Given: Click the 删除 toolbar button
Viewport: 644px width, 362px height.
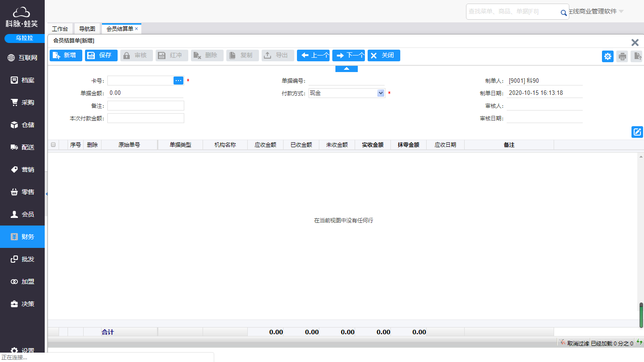Looking at the screenshot, I should (207, 55).
